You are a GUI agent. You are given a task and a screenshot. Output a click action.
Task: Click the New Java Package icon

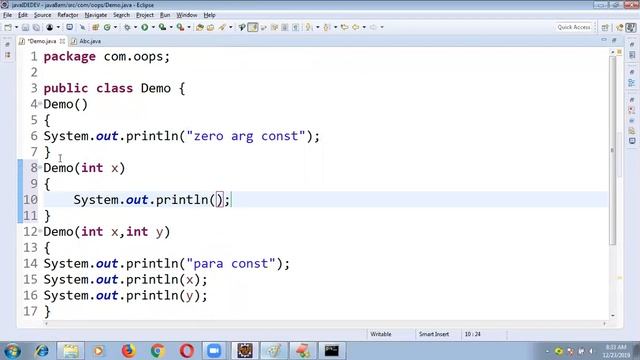pyautogui.click(x=96, y=27)
